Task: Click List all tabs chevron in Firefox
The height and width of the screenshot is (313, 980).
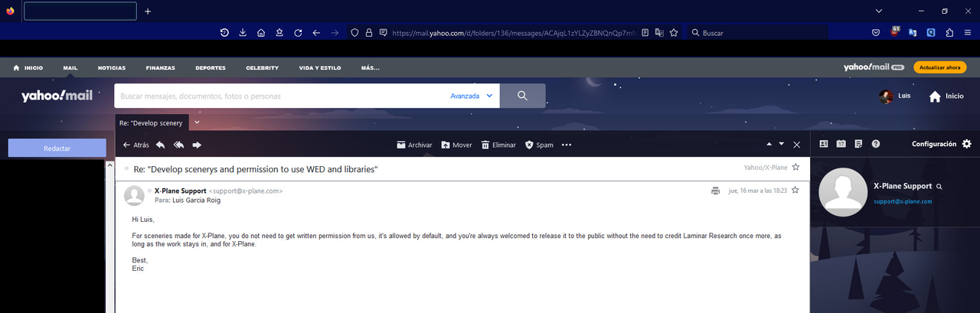Action: click(878, 11)
